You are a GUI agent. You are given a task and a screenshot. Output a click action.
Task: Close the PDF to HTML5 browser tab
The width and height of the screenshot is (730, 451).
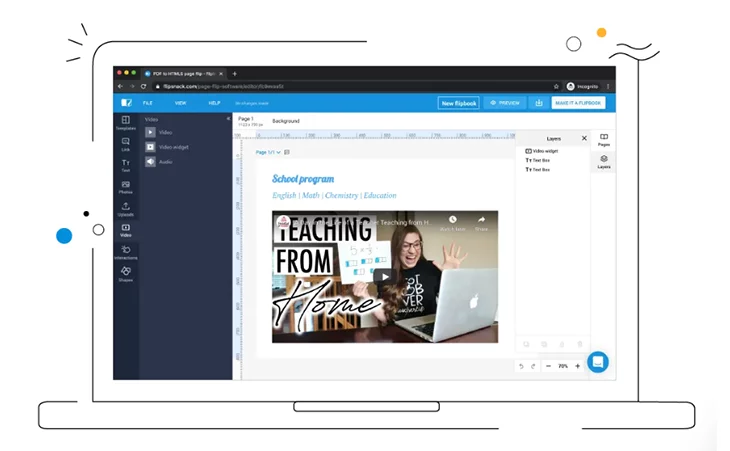pos(221,74)
